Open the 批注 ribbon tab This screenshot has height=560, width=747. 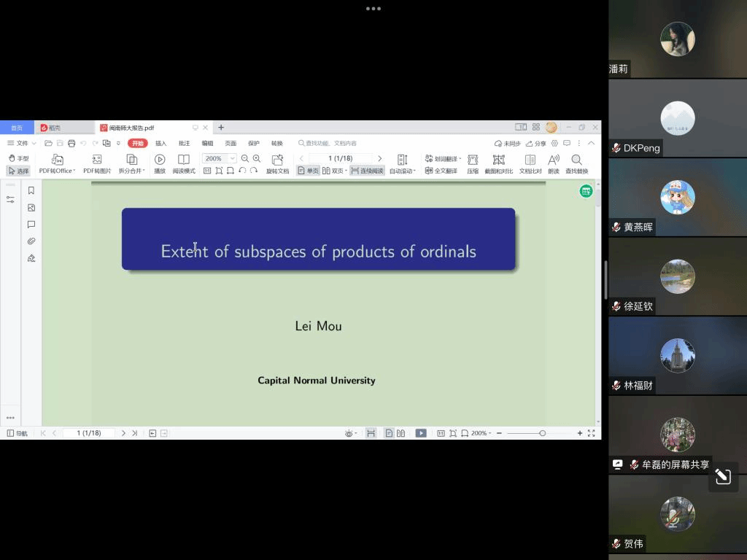[x=184, y=144]
